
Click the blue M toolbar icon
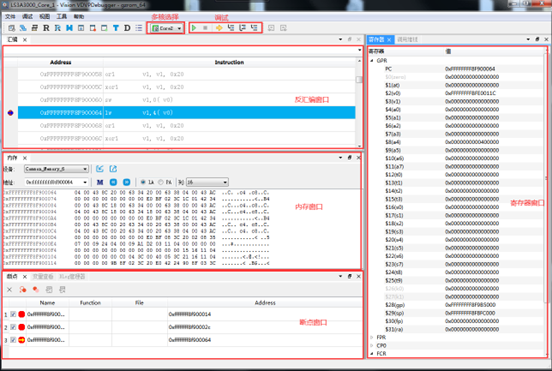[x=69, y=28]
